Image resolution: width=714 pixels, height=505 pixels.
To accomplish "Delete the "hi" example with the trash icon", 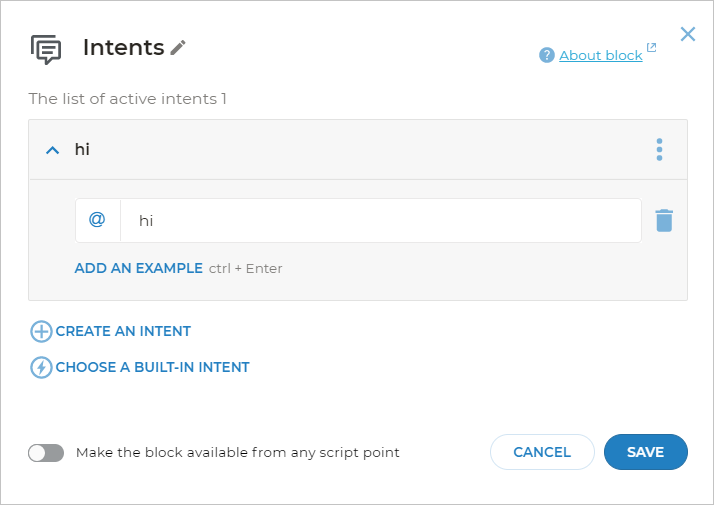I will [664, 220].
